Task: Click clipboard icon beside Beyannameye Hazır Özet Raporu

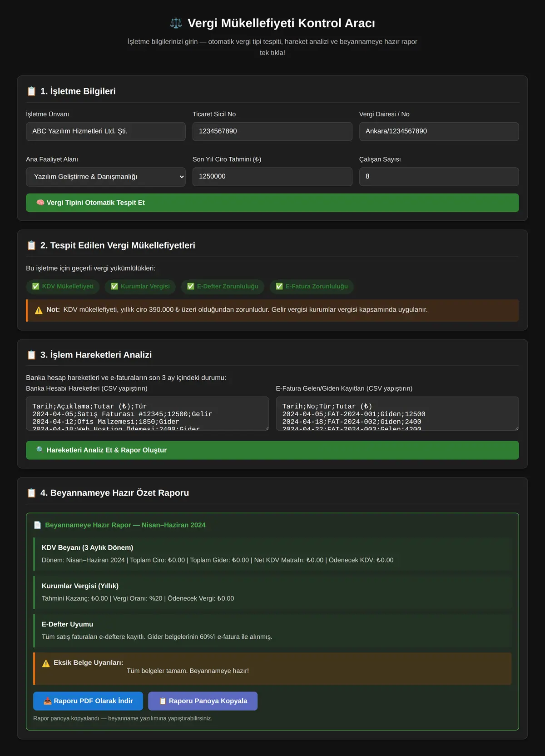Action: [x=31, y=493]
